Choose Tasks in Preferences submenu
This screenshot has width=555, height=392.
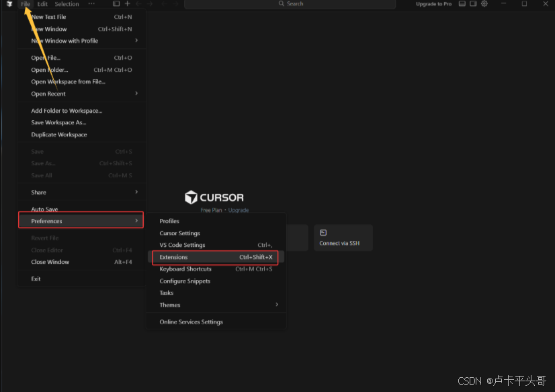click(x=216, y=293)
